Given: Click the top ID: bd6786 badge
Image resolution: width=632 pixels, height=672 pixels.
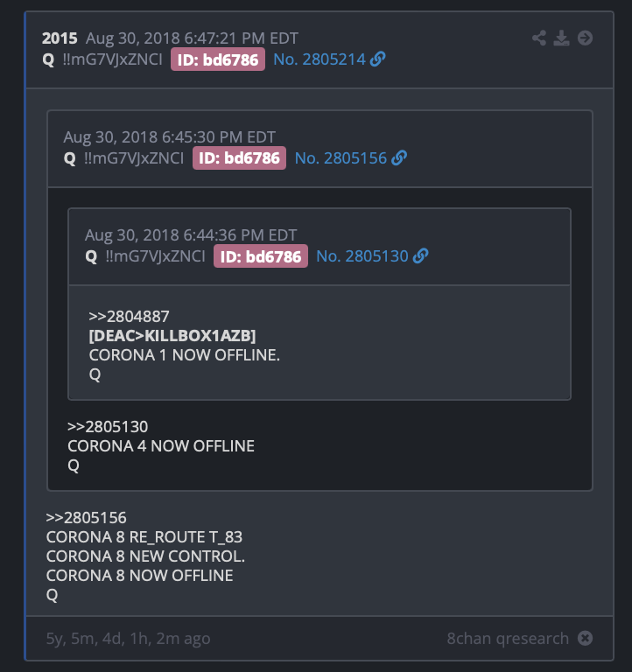Looking at the screenshot, I should [x=218, y=59].
